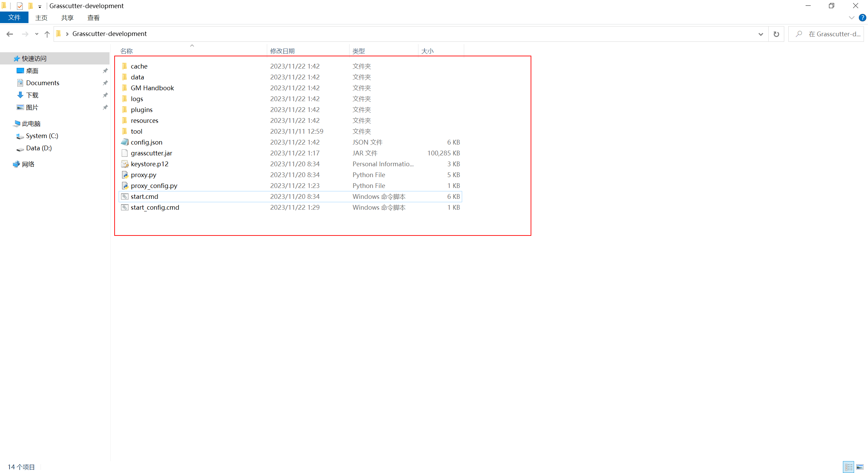Go up one folder level
This screenshot has width=868, height=473.
coord(47,34)
